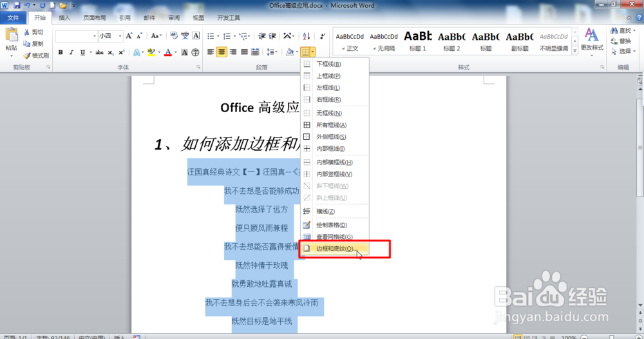
Task: Open the font name combo box
Action: (77, 36)
